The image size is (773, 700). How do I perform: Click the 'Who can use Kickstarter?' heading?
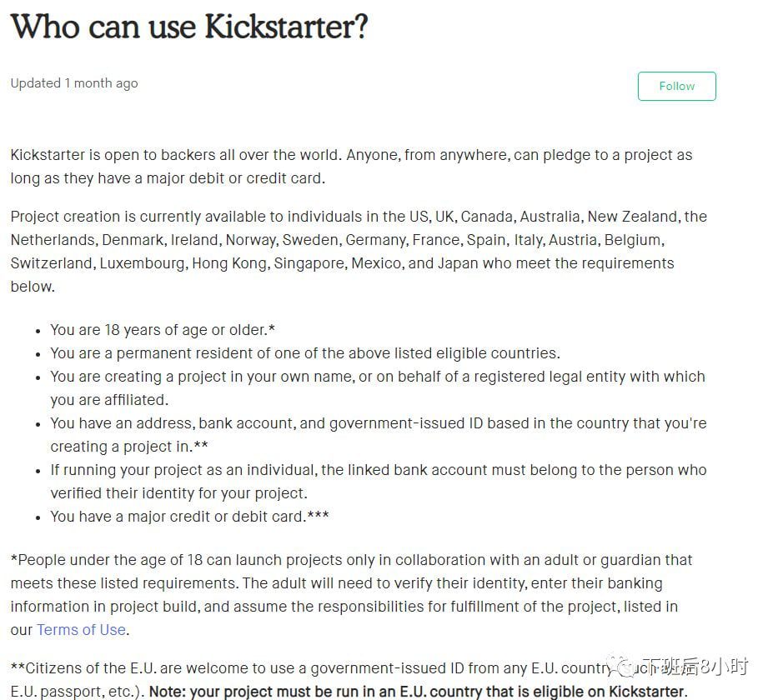pos(189,27)
